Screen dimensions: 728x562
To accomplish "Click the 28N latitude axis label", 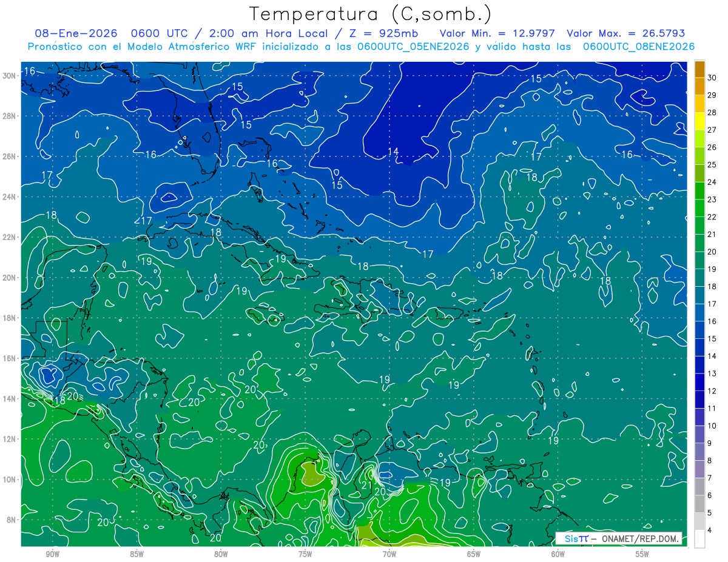I will click(x=9, y=116).
